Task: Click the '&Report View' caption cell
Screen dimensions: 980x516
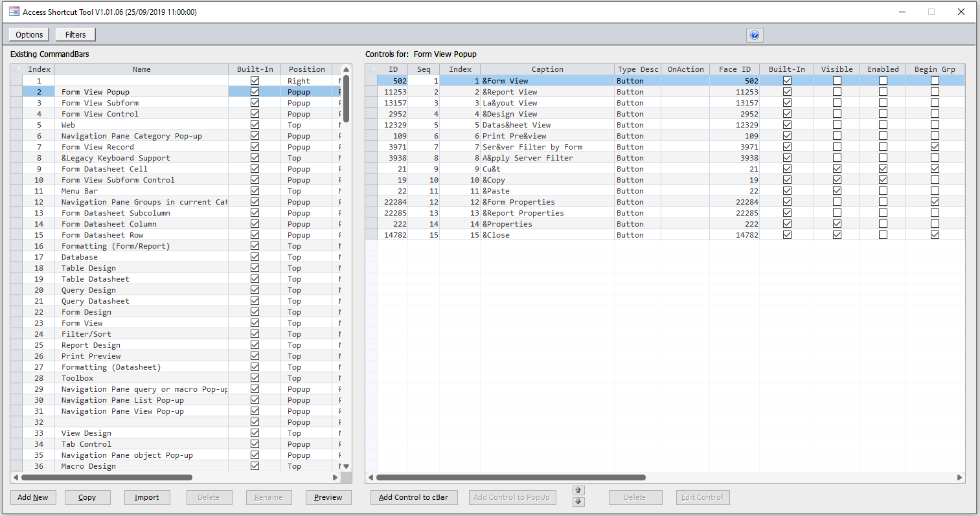Action: click(547, 92)
